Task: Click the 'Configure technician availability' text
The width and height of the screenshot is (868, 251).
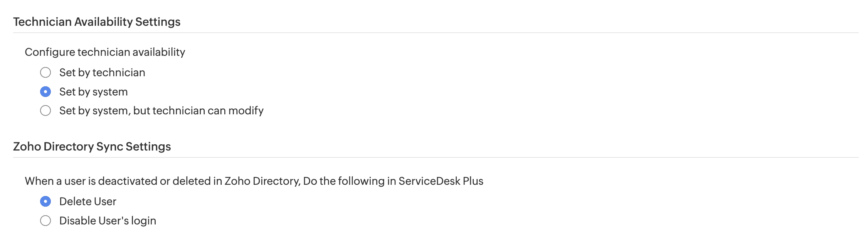Action: pyautogui.click(x=105, y=52)
